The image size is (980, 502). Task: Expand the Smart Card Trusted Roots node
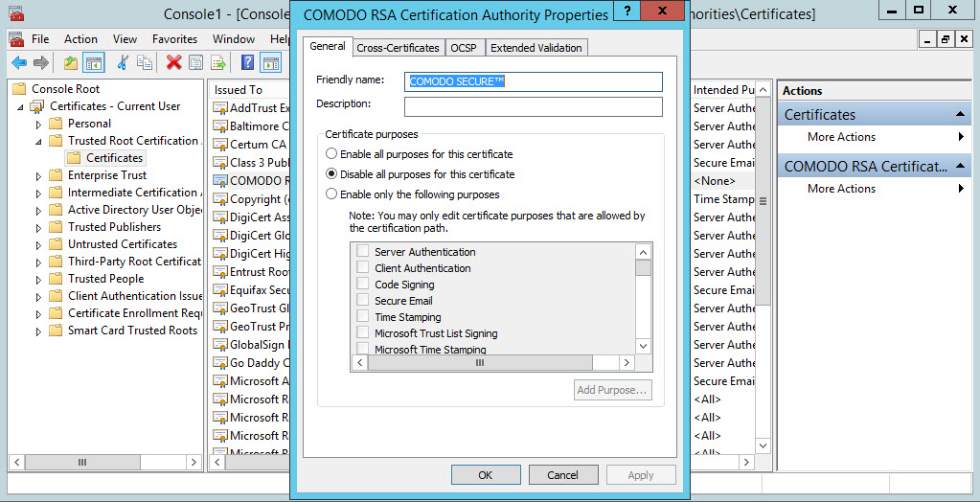(38, 331)
